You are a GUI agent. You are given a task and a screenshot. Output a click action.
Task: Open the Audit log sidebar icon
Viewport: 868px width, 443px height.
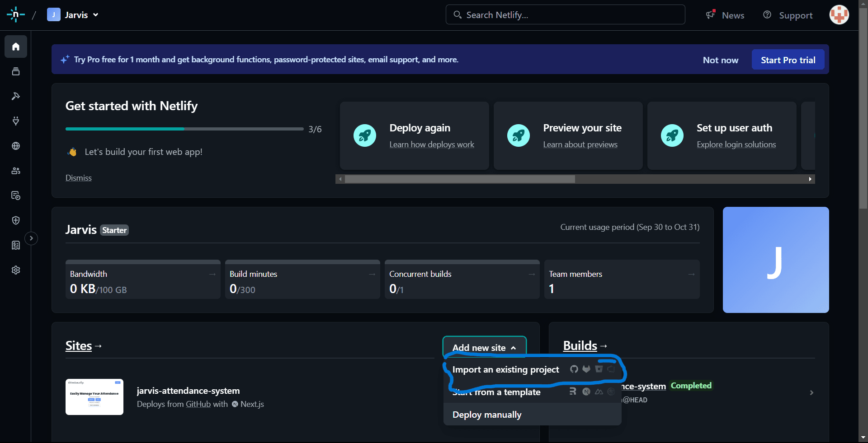16,196
